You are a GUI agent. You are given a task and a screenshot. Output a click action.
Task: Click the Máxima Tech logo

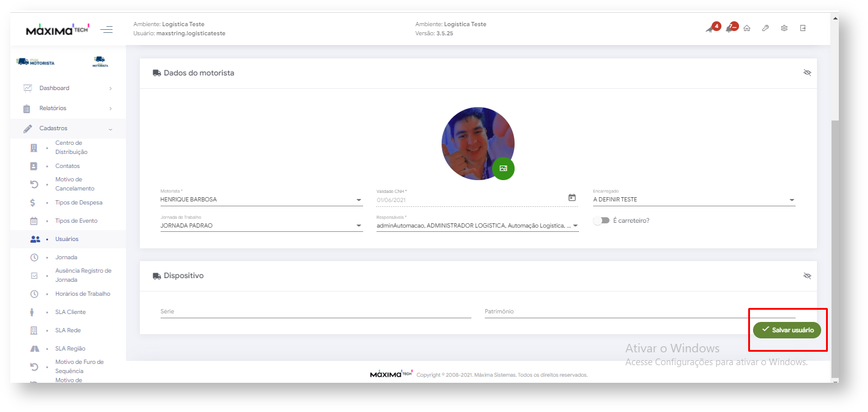[58, 30]
